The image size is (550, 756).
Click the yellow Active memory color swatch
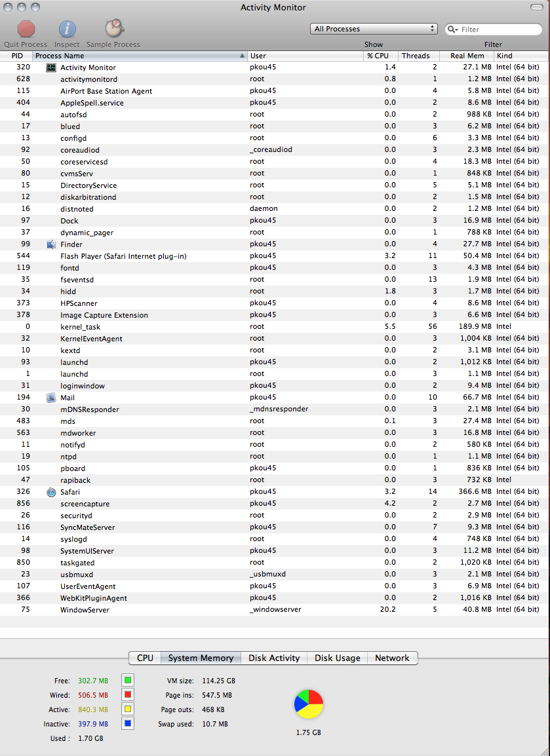tap(128, 709)
